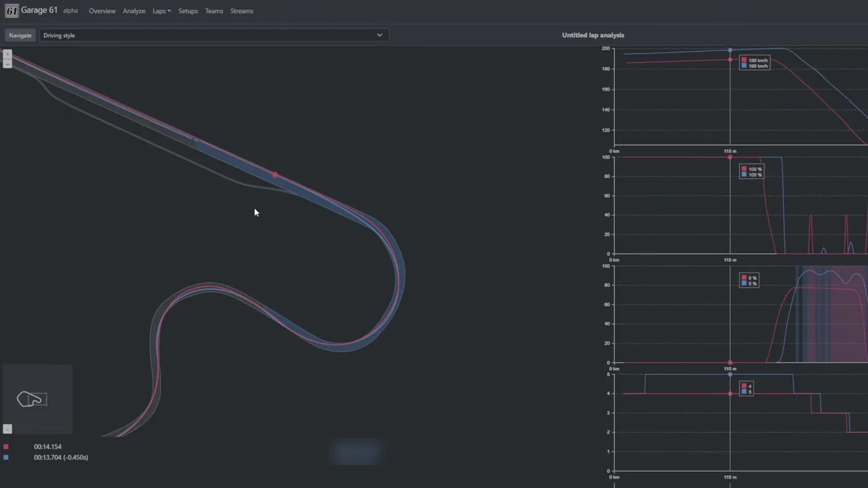The height and width of the screenshot is (488, 868).
Task: Open the Laps dropdown menu
Action: click(161, 11)
